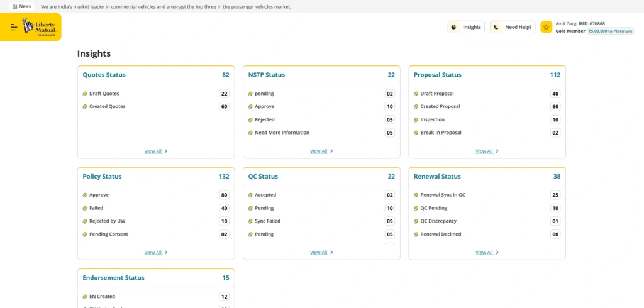Click the Created Proposal count 60
The image size is (644, 308).
click(555, 107)
